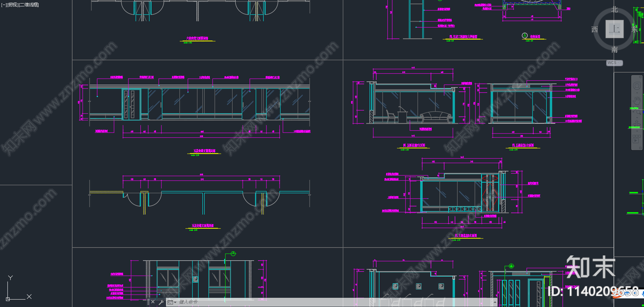Close the command line bar
Screen dimensions: 644x307
point(153,302)
